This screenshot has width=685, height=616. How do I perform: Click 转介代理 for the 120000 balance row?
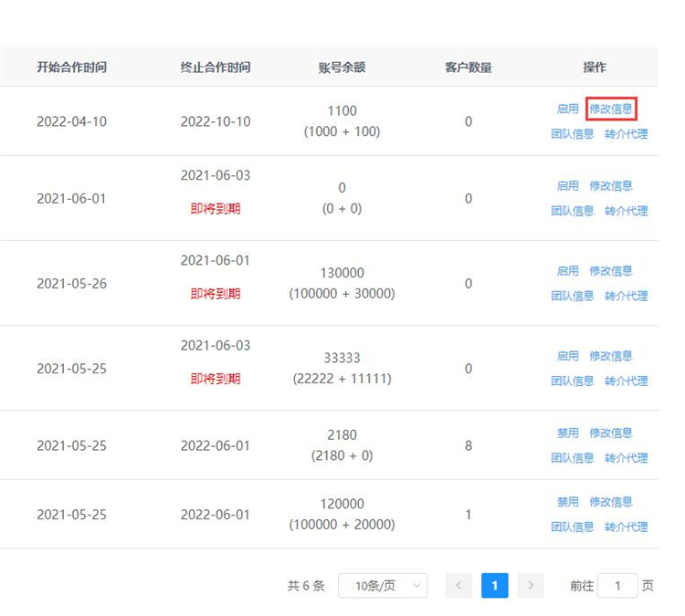[x=626, y=527]
